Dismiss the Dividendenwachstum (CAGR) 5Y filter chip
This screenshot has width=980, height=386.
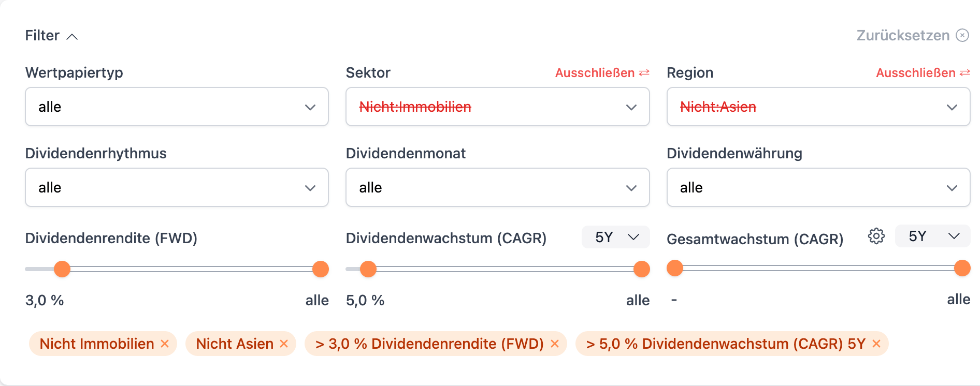click(875, 343)
